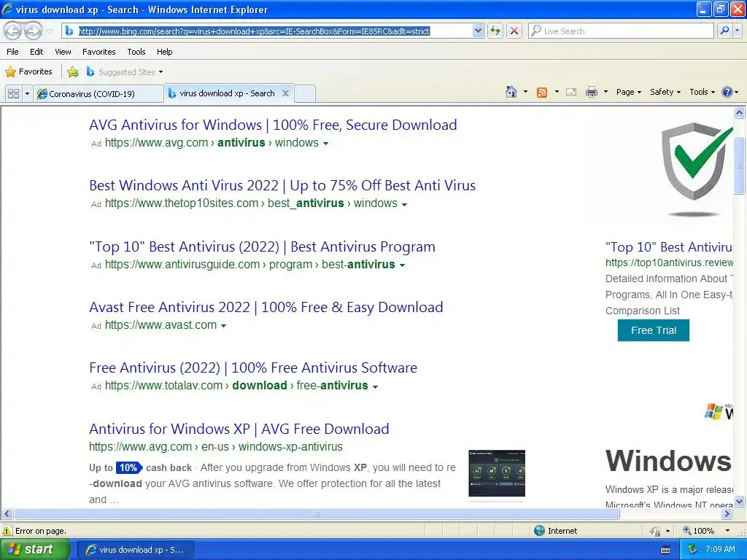The height and width of the screenshot is (560, 747).
Task: Open the recent pages dropdown arrow
Action: 49,31
